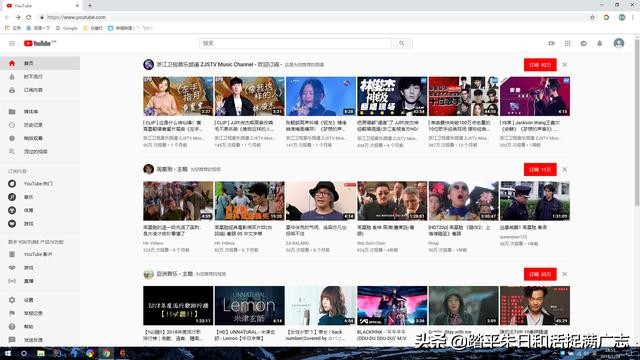Play the man in black hat thumbnail
The image size is (640, 360).
point(321,201)
